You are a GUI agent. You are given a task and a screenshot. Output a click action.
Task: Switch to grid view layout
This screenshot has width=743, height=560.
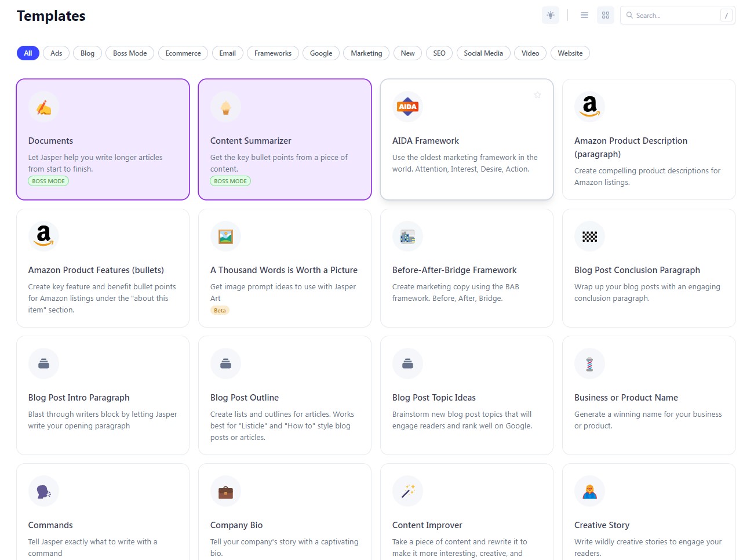(606, 15)
